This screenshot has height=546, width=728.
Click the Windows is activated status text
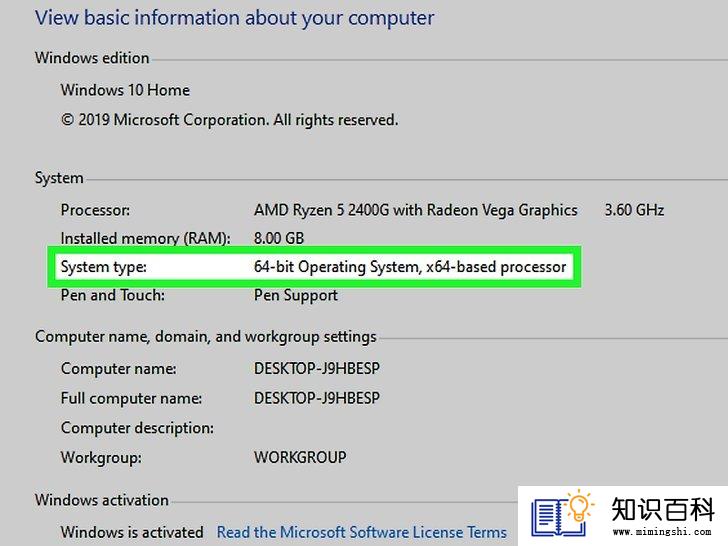(132, 532)
